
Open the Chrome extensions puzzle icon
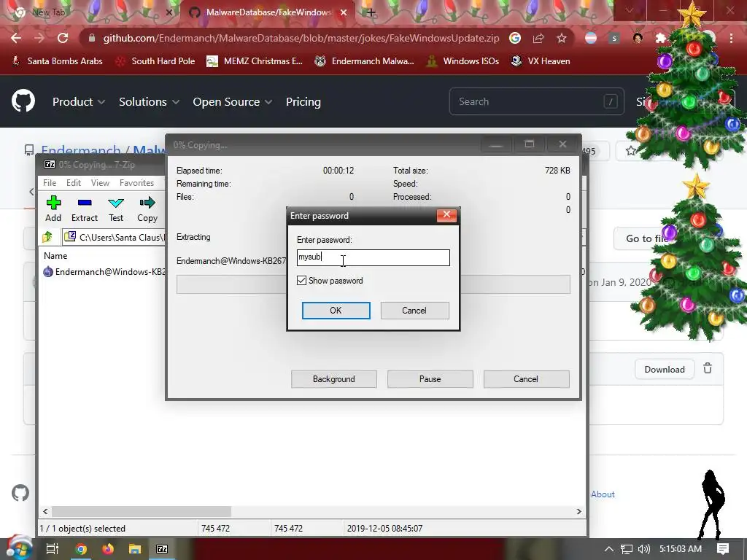(x=660, y=38)
